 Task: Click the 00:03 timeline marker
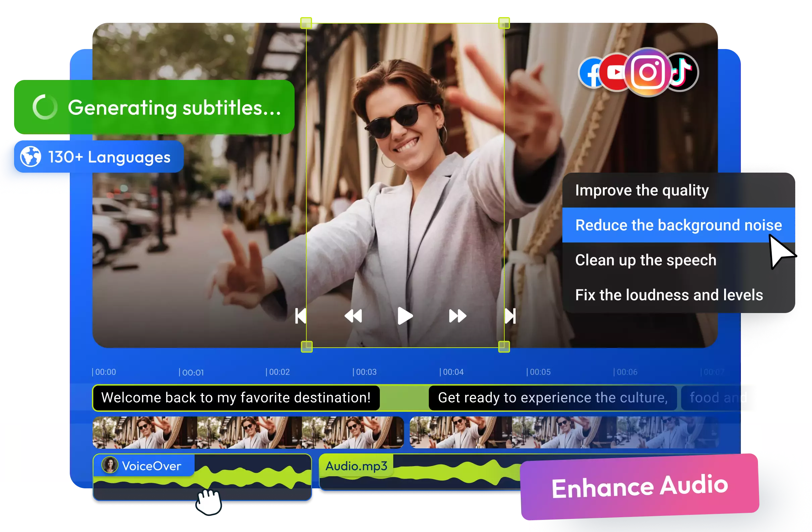[x=366, y=372]
